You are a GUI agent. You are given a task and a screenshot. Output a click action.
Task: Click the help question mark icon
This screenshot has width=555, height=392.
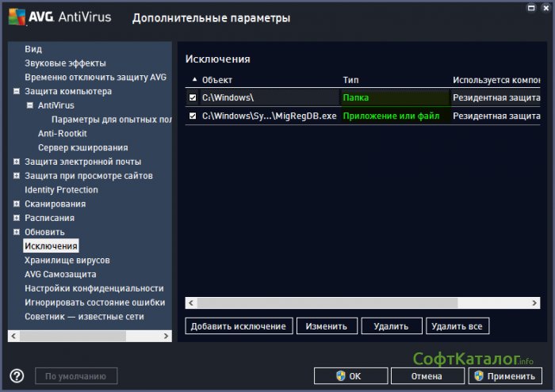17,376
